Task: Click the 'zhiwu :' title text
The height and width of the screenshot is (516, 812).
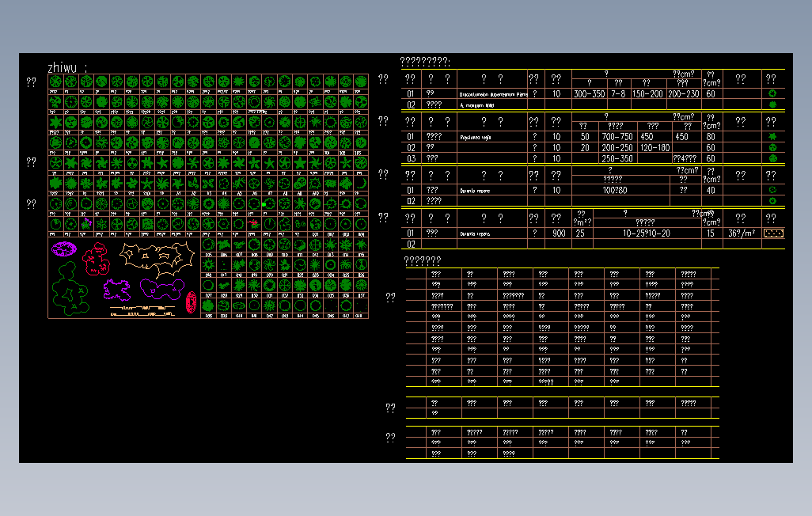Action: click(x=67, y=67)
